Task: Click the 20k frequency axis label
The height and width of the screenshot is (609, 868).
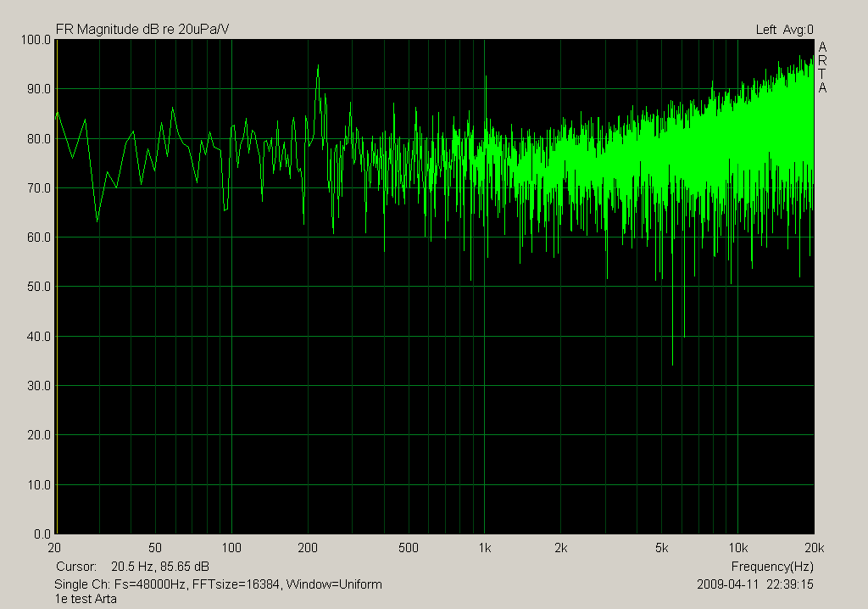Action: point(815,548)
